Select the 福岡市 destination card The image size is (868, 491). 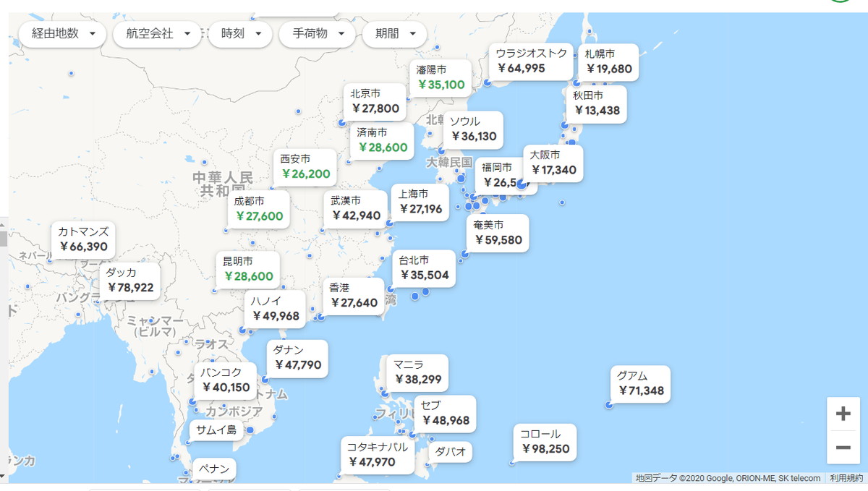498,176
